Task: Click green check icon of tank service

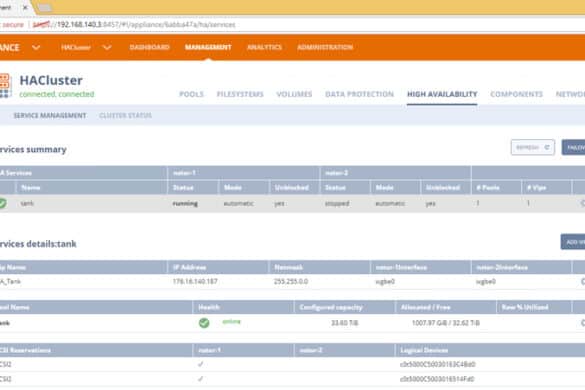Action: (2, 203)
